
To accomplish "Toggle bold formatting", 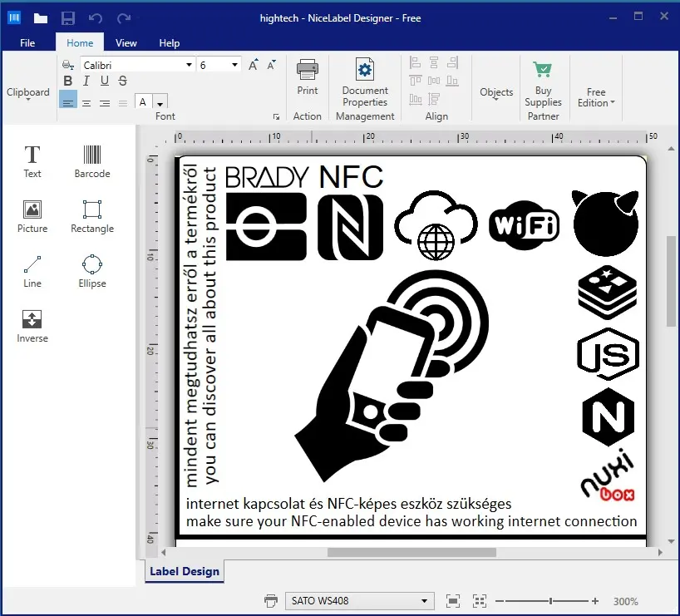I will [68, 81].
